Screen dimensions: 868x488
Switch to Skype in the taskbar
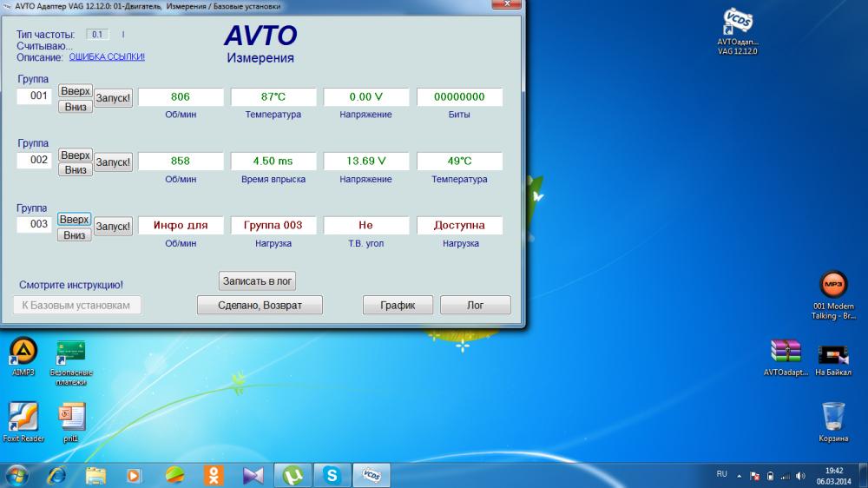332,476
